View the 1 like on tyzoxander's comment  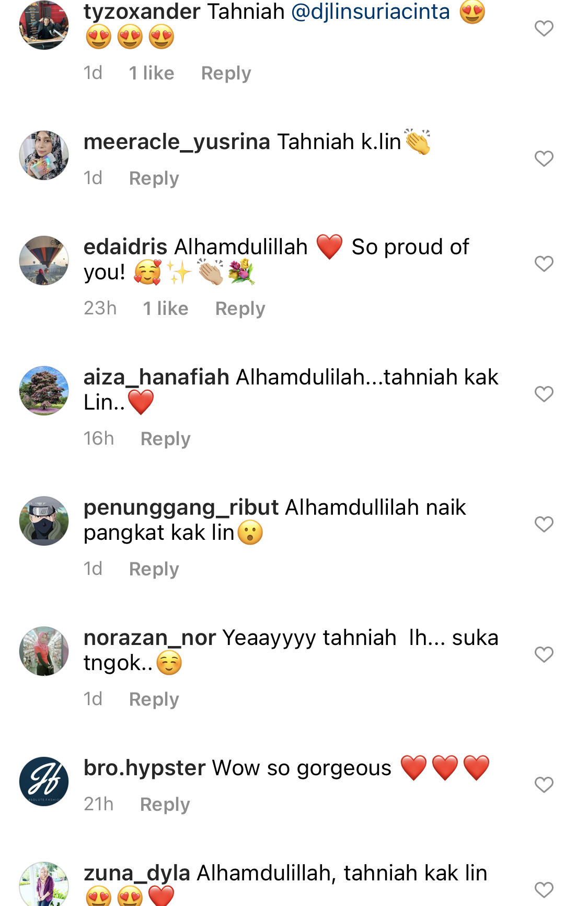151,73
